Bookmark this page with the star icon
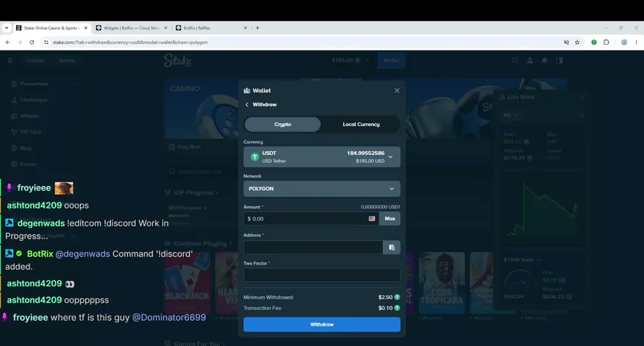 [577, 43]
